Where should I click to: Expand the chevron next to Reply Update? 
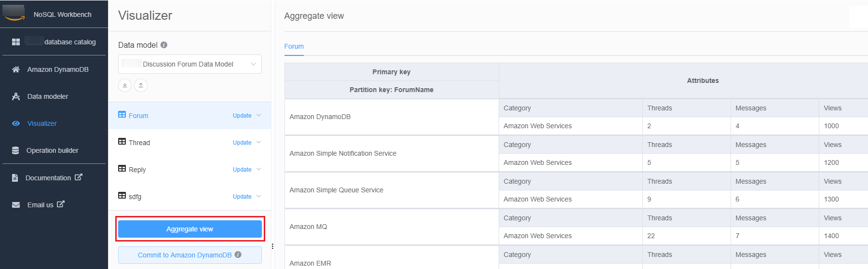click(x=259, y=169)
